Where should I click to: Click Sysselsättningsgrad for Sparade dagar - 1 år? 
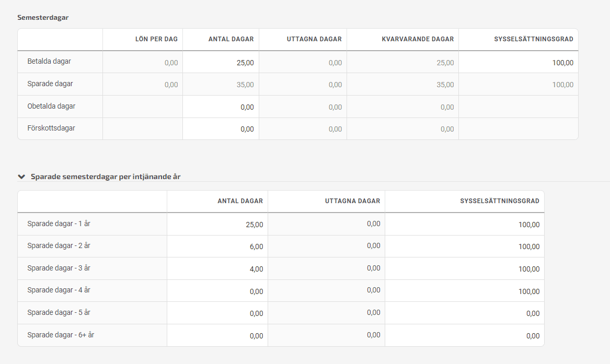coord(464,225)
